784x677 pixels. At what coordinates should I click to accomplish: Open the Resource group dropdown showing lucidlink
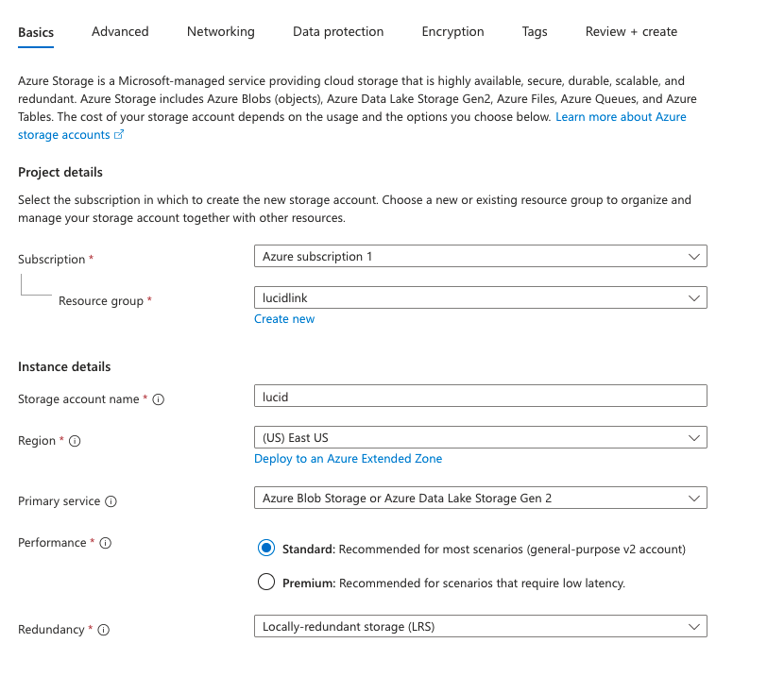pyautogui.click(x=481, y=297)
